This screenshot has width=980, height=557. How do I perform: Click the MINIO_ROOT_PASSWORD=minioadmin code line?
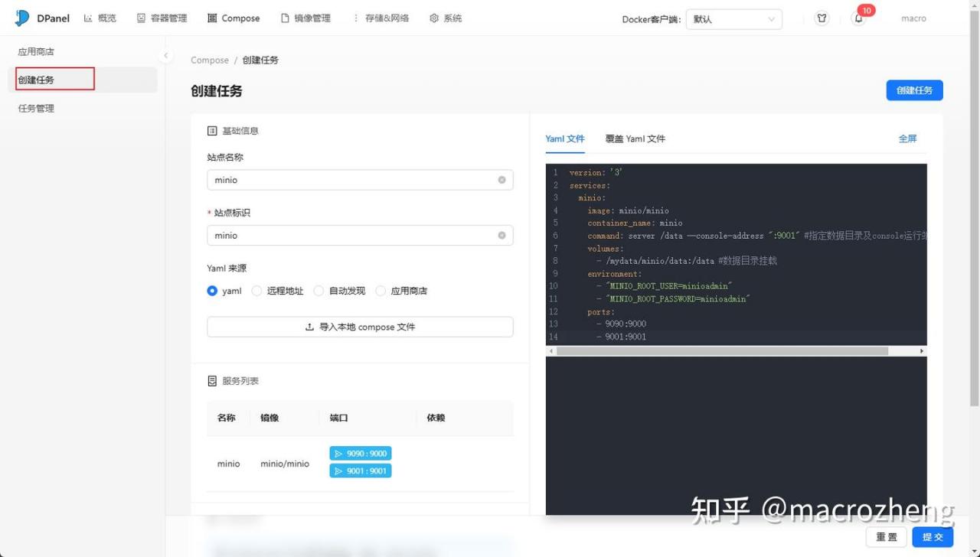tap(672, 299)
